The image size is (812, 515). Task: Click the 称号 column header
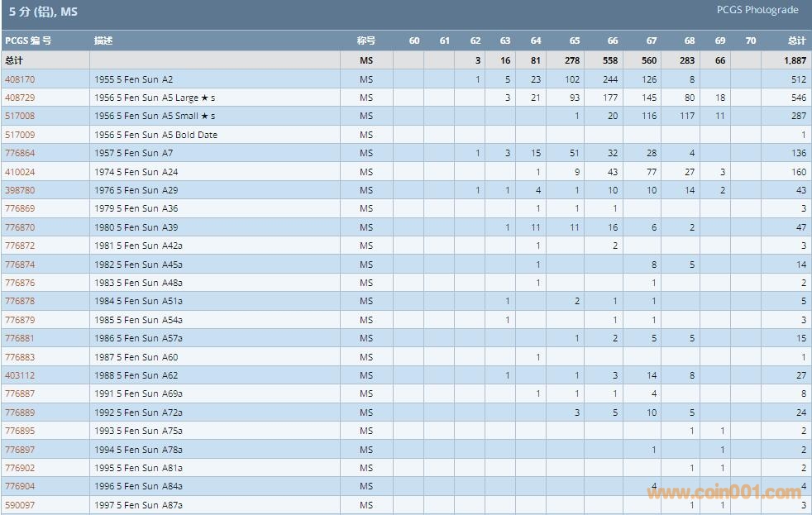[365, 41]
